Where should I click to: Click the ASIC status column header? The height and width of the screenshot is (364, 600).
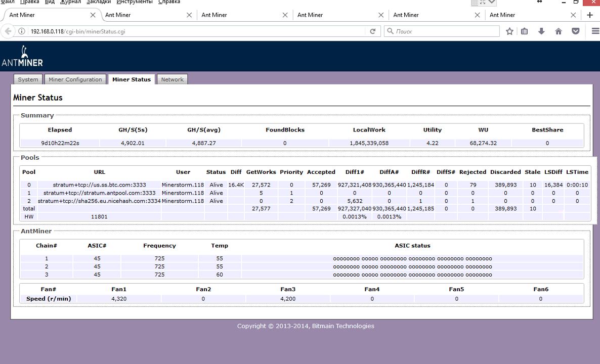click(x=412, y=246)
